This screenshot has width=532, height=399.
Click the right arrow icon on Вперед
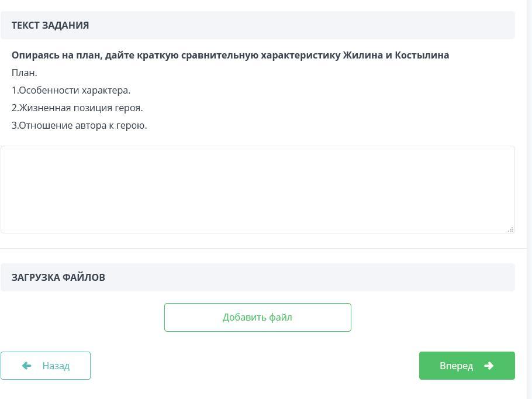(489, 366)
